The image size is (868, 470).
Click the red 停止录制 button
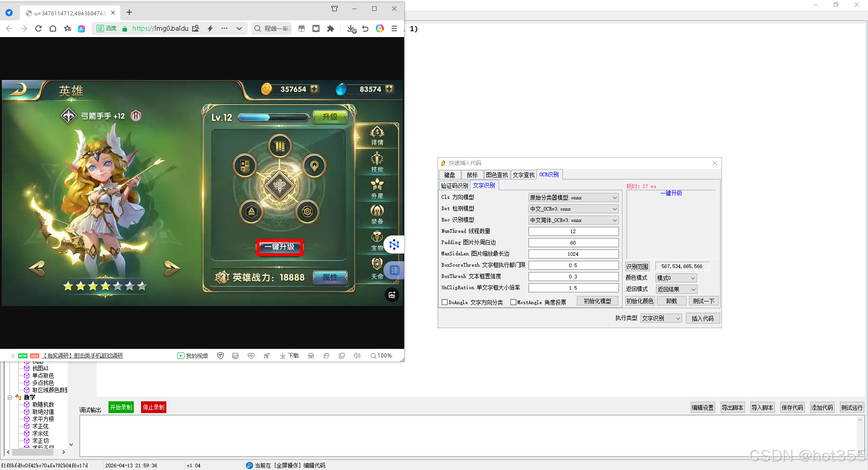(154, 407)
